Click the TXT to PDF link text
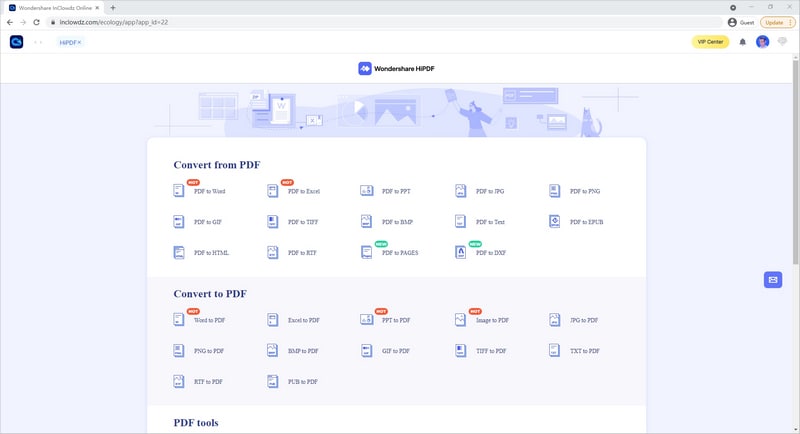Image resolution: width=800 pixels, height=434 pixels. click(x=585, y=351)
